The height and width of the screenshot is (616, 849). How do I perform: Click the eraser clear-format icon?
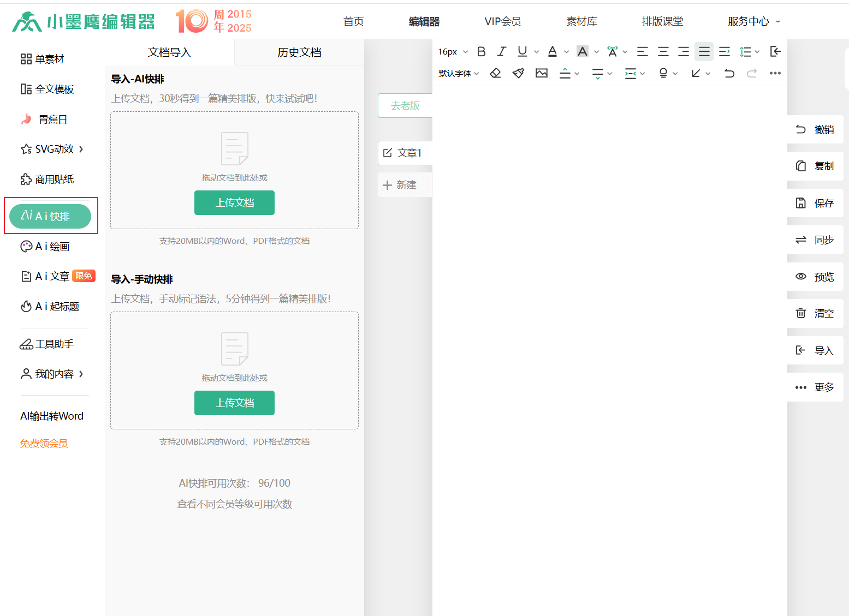pyautogui.click(x=495, y=73)
